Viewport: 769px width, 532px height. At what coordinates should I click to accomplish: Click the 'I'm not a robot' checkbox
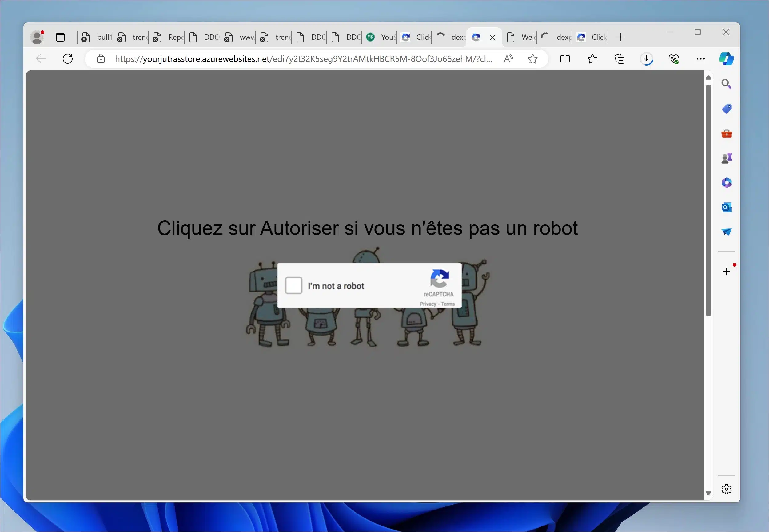[293, 286]
